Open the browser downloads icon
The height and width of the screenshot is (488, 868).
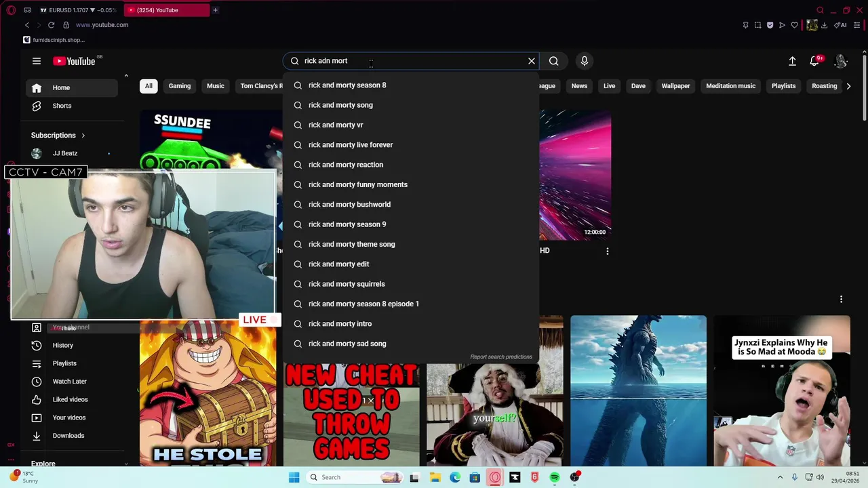click(824, 25)
